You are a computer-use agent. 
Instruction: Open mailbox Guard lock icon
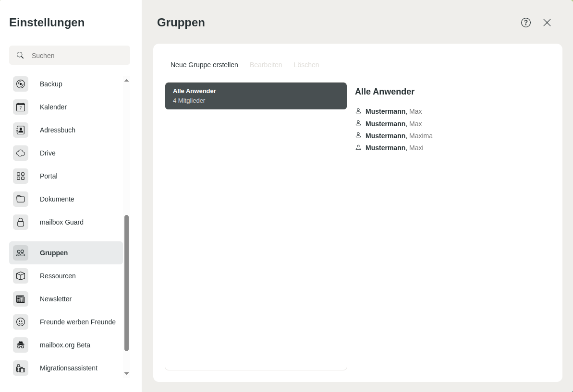coord(21,222)
